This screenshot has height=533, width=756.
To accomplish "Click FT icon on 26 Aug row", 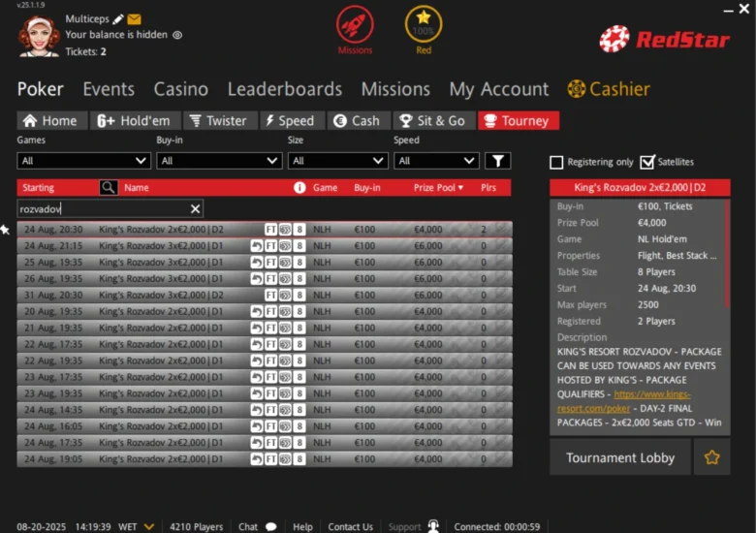I will click(271, 279).
